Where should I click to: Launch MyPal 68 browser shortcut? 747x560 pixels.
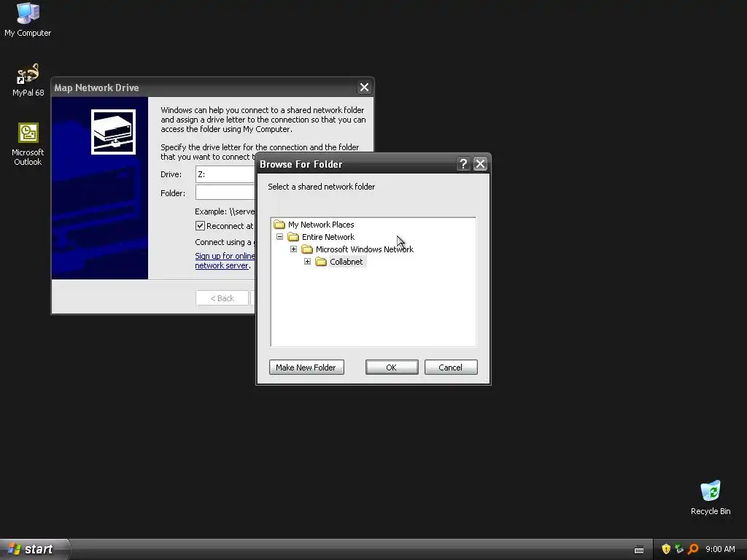(x=28, y=79)
